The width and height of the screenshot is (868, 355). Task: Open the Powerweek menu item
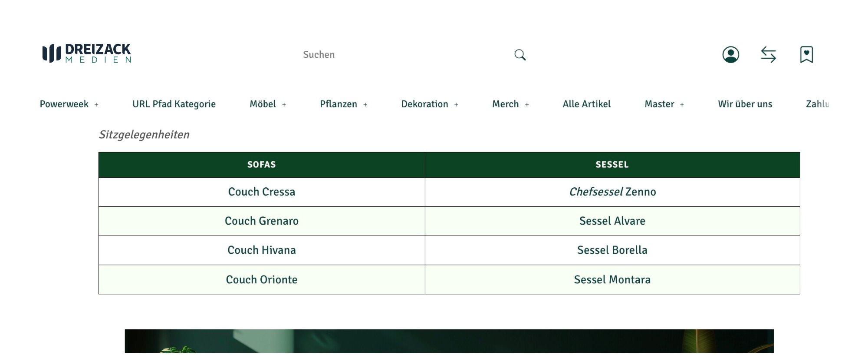tap(64, 104)
